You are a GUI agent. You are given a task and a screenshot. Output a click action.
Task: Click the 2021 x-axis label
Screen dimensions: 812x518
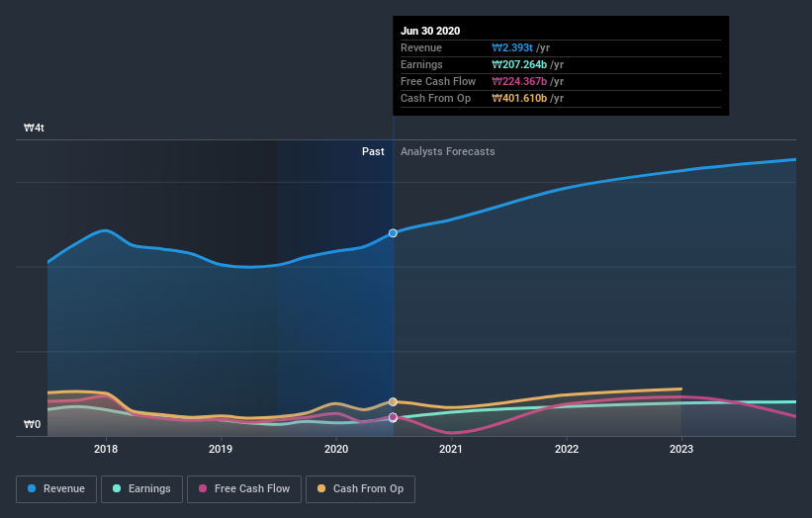(x=451, y=449)
